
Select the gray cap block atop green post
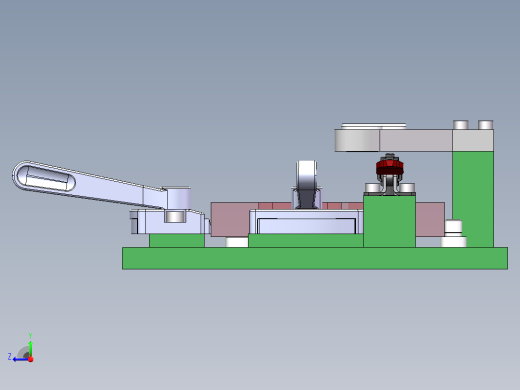point(473,140)
